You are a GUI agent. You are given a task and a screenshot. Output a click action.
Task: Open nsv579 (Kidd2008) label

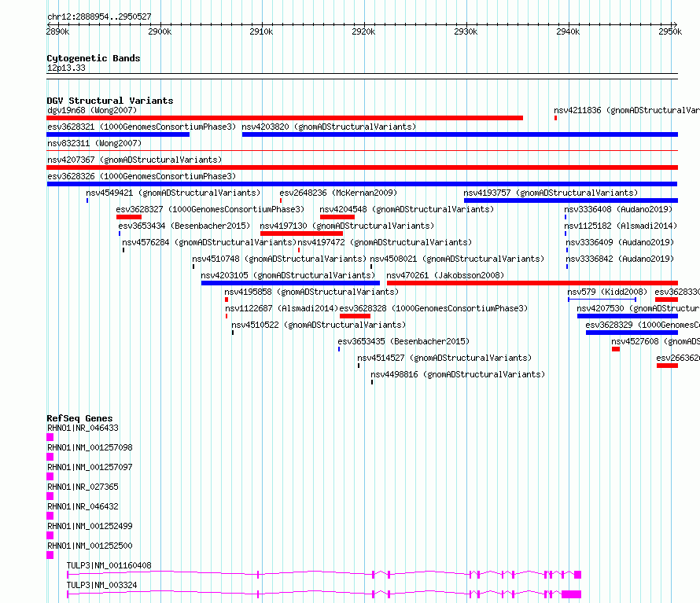point(607,292)
